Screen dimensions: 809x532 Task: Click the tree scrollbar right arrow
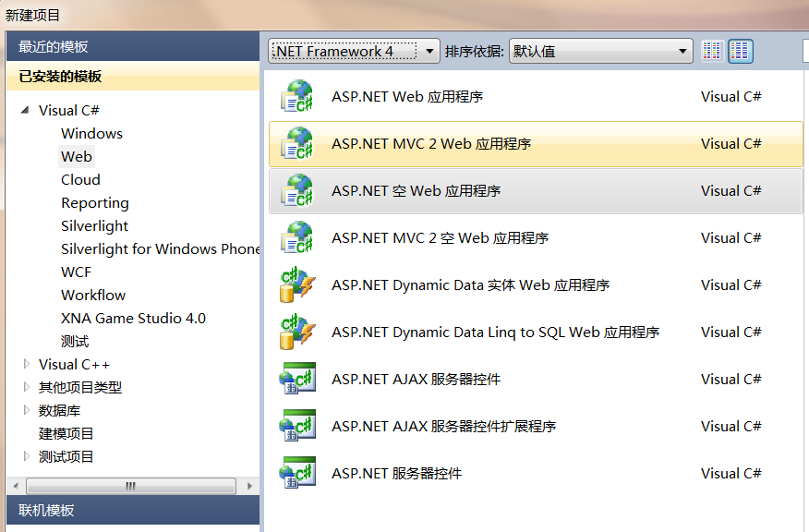pos(249,486)
